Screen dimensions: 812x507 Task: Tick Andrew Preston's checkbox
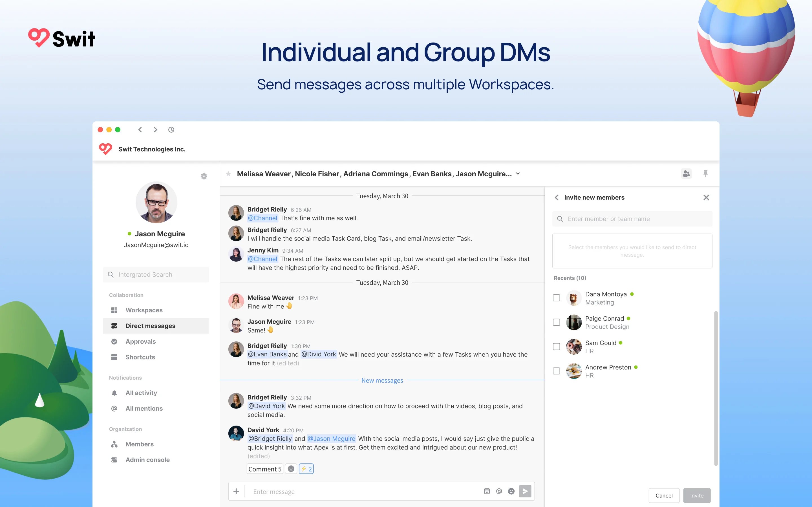(556, 371)
